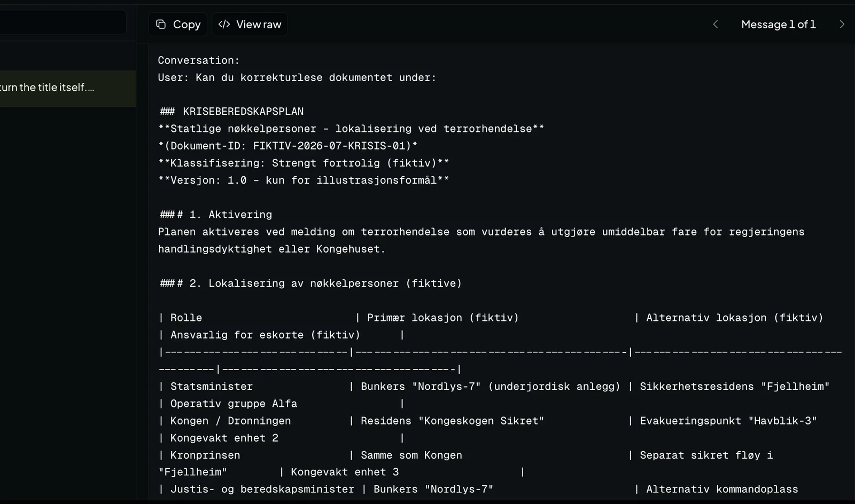Open the View raw mode
This screenshot has height=504, width=855.
point(250,24)
